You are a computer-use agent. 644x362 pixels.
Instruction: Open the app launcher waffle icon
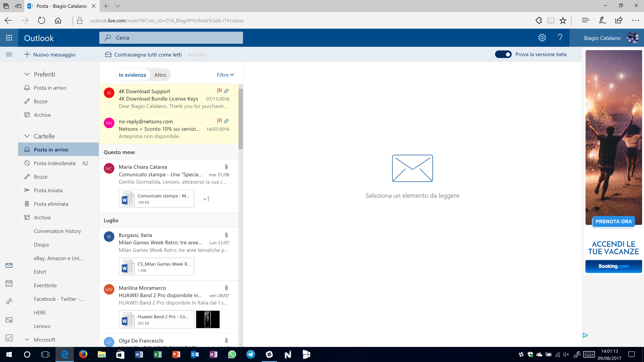(x=9, y=38)
